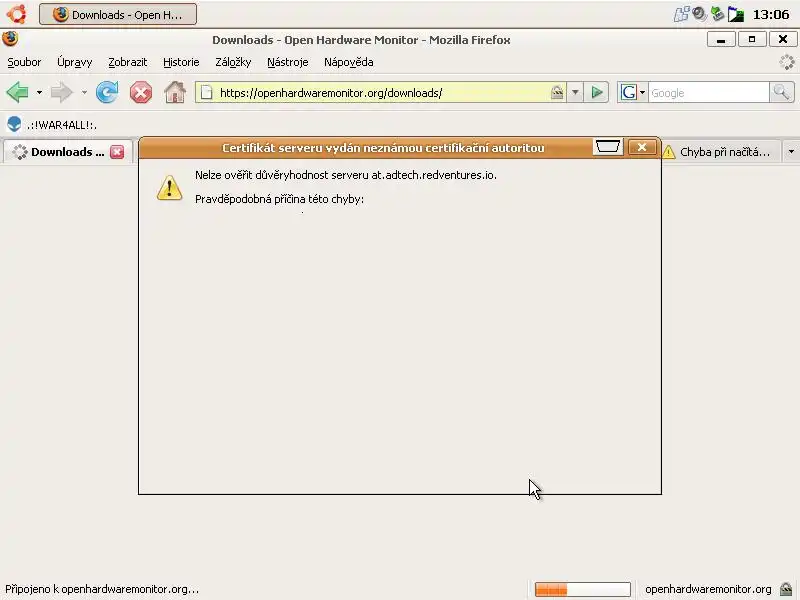Open the Nástroje menu
800x600 pixels.
pos(288,62)
